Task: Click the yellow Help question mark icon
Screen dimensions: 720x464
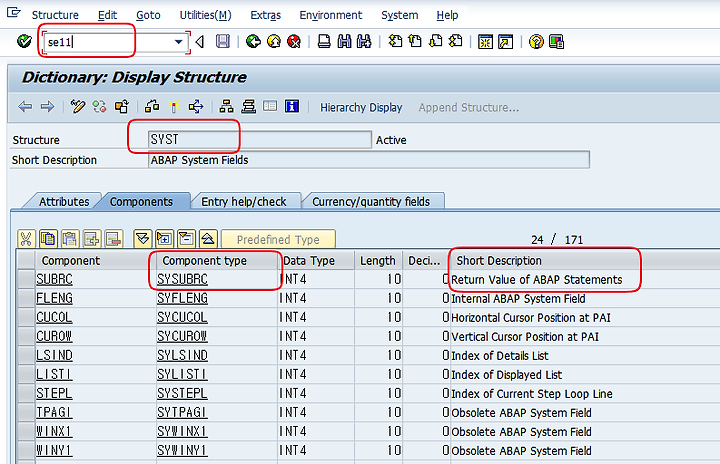Action: point(536,42)
